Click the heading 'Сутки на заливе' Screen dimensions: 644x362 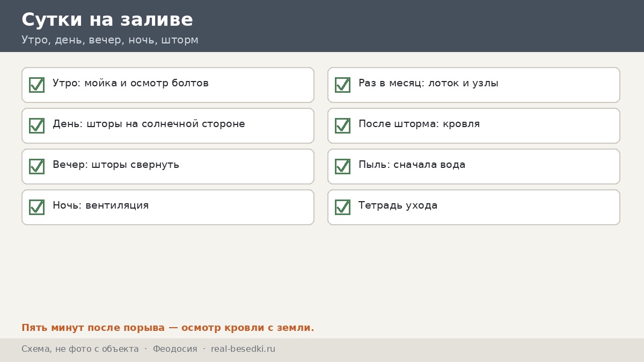tap(107, 20)
